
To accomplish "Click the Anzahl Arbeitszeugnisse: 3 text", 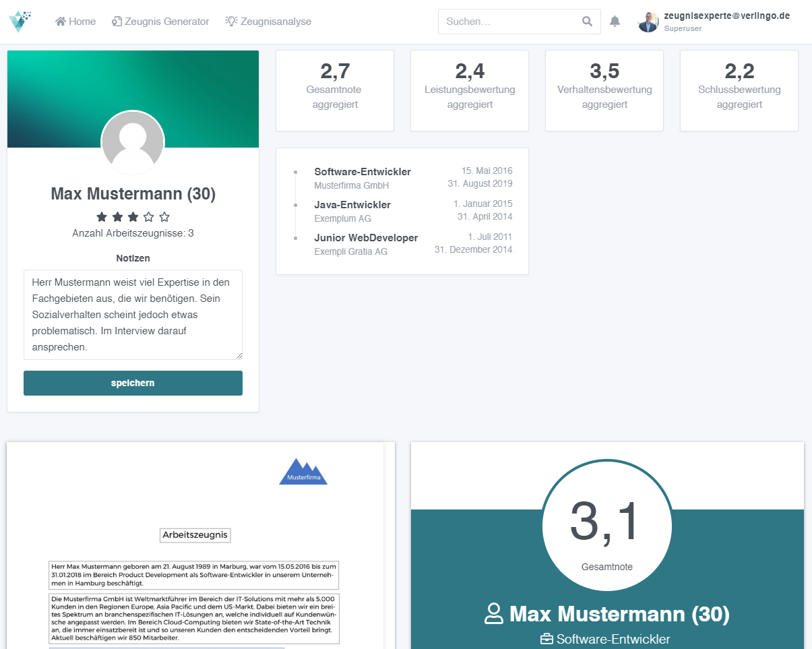I will click(133, 233).
